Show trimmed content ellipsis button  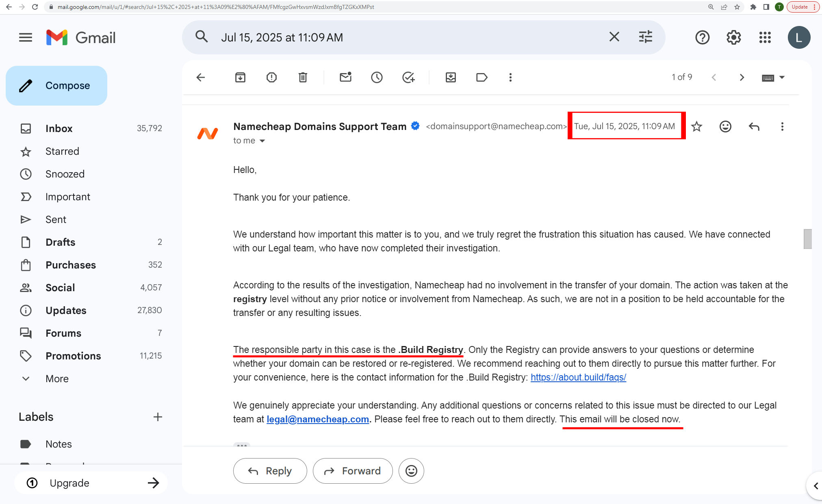coord(242,445)
